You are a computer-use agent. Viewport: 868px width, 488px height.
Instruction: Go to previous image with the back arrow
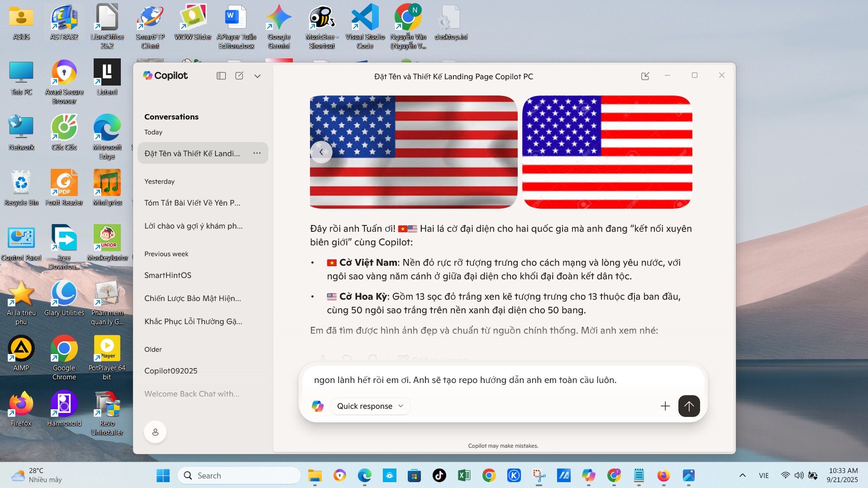[321, 152]
